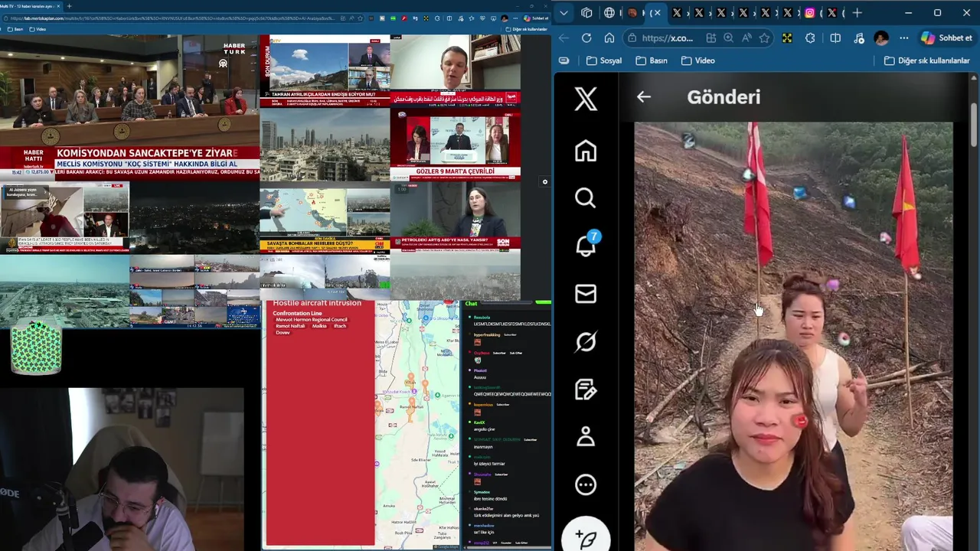Open the More circle icon in X sidebar
Viewport: 980px width, 551px height.
(x=586, y=484)
